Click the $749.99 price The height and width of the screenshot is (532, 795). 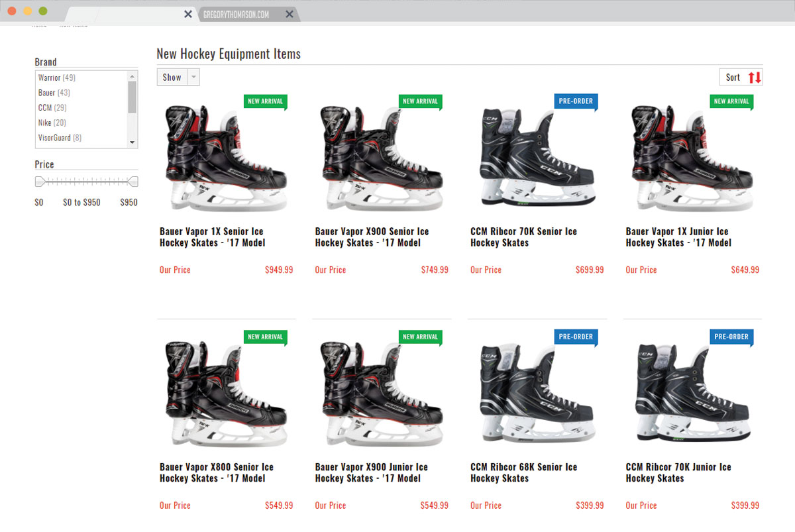click(435, 270)
